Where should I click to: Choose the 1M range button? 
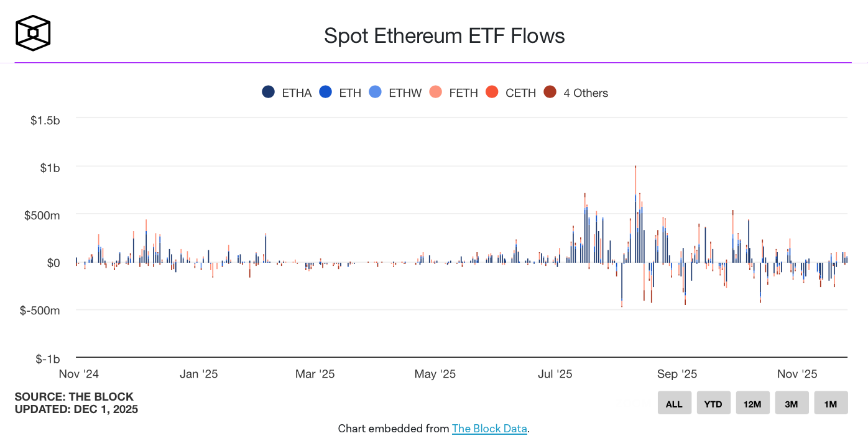pyautogui.click(x=831, y=404)
